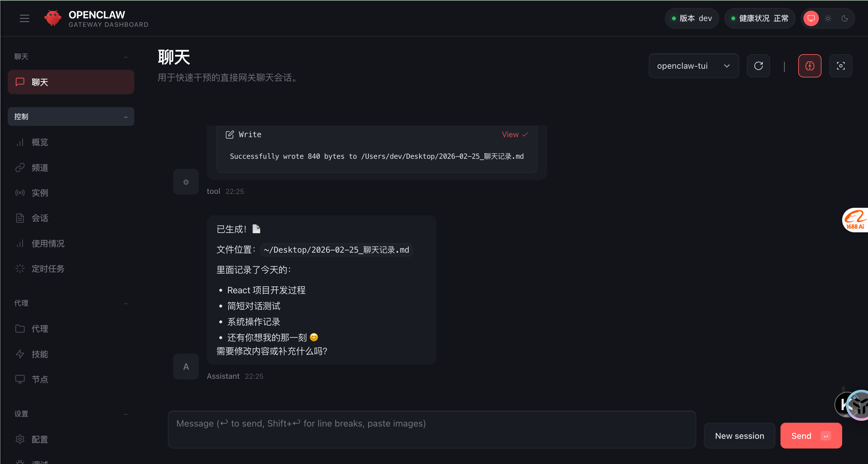Refresh the chat session
Viewport: 868px width, 464px height.
[759, 66]
